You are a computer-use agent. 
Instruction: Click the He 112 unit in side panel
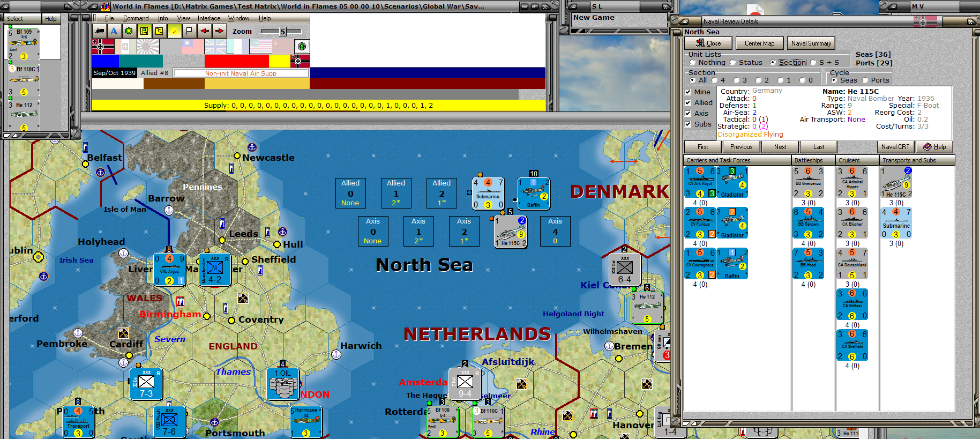coord(24,116)
